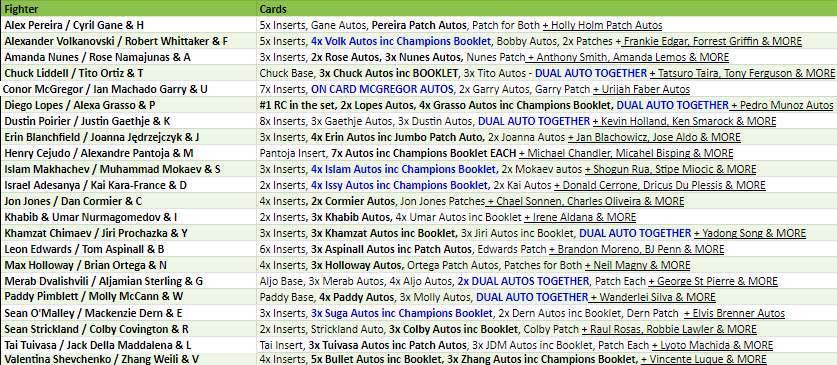Screen dimensions: 837x365
Task: Select Conor McGregor / Ian Machado Garry row
Action: [x=418, y=89]
